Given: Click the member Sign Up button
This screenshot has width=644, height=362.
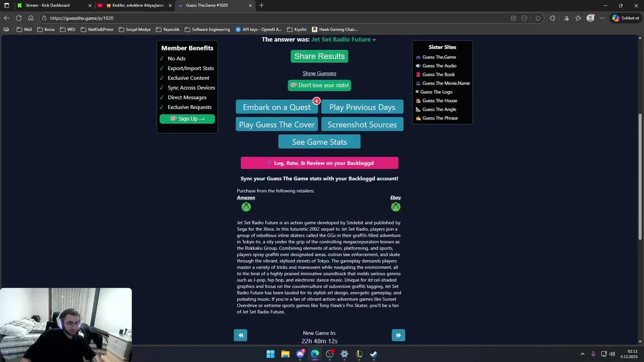Looking at the screenshot, I should (187, 119).
